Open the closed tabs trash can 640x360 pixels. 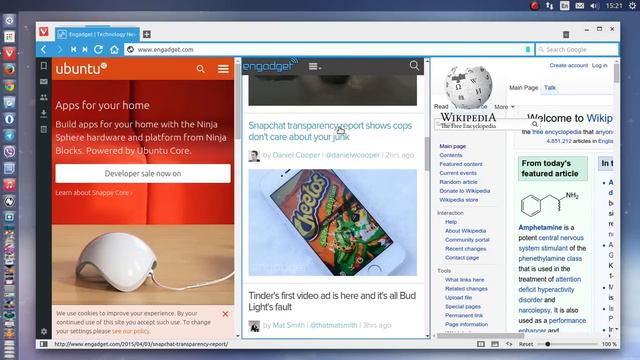click(x=566, y=34)
